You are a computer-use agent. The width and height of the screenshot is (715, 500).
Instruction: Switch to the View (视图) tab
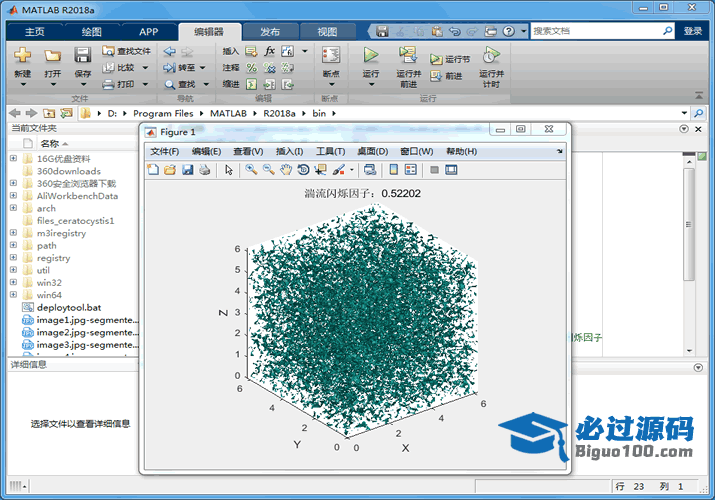coord(327,31)
